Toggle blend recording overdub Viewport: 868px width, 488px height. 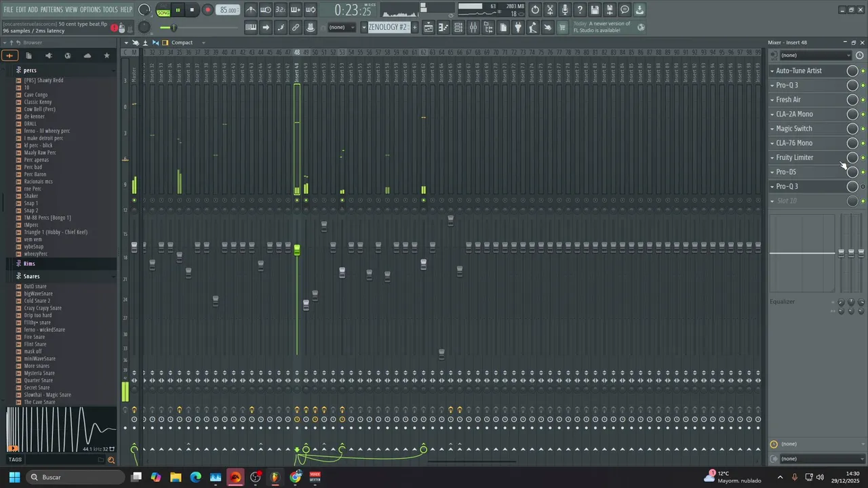(x=296, y=10)
